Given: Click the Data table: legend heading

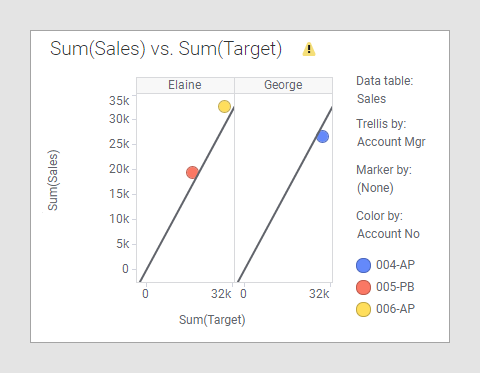Looking at the screenshot, I should [385, 81].
